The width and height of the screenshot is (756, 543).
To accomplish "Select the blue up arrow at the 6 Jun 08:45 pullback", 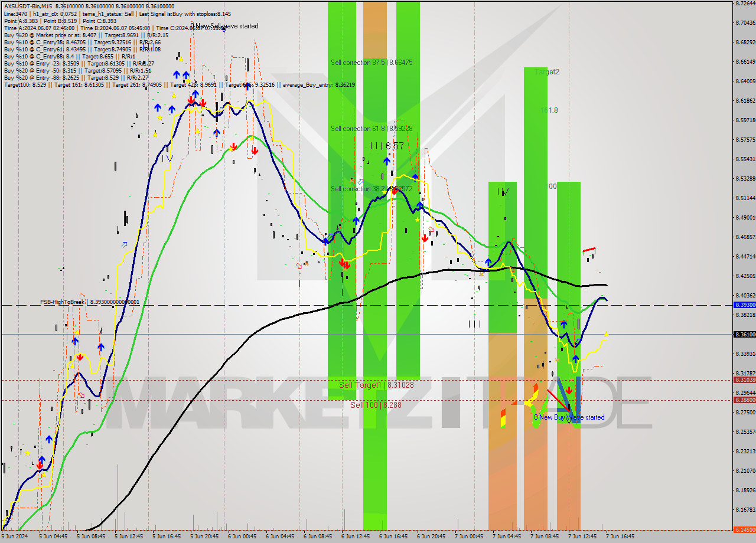I will click(x=325, y=241).
